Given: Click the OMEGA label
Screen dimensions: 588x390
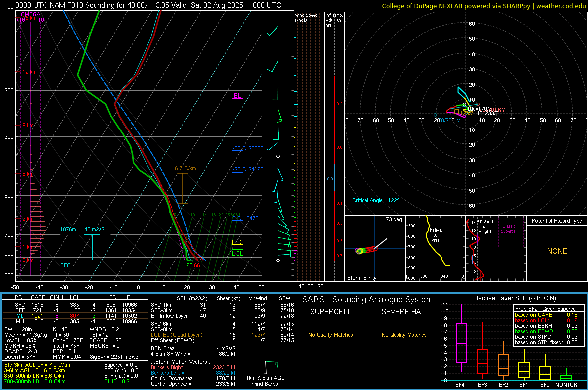Looking at the screenshot, I should tap(31, 14).
